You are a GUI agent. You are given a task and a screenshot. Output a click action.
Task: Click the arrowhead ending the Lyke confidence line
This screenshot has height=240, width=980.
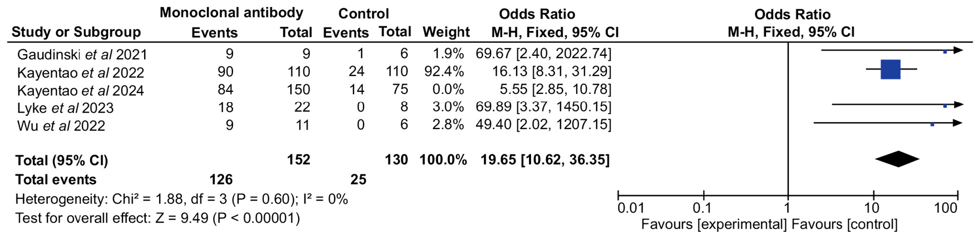point(958,105)
